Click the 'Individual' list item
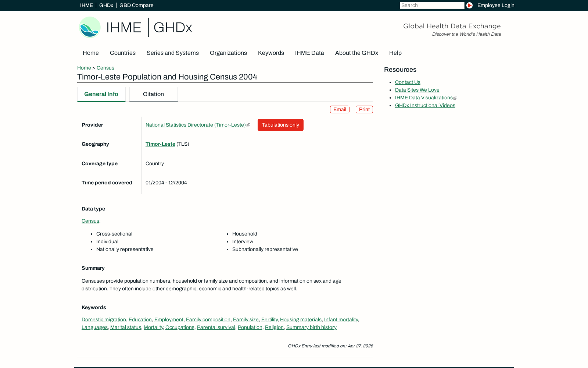The height and width of the screenshot is (368, 588). click(x=107, y=241)
